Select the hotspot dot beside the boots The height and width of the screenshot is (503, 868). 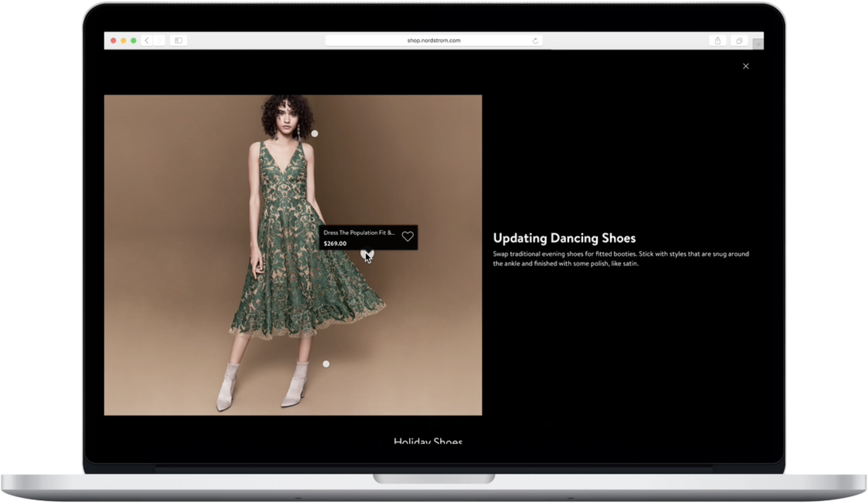(326, 364)
